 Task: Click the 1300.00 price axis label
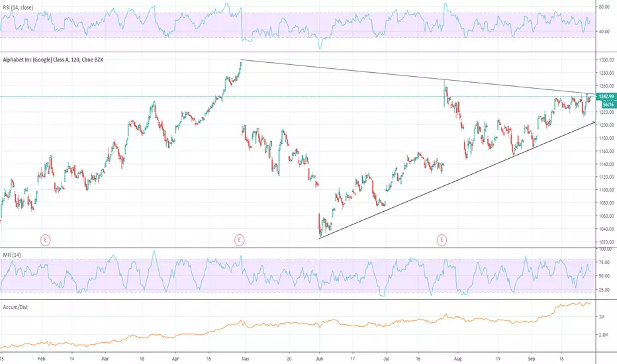pos(606,60)
